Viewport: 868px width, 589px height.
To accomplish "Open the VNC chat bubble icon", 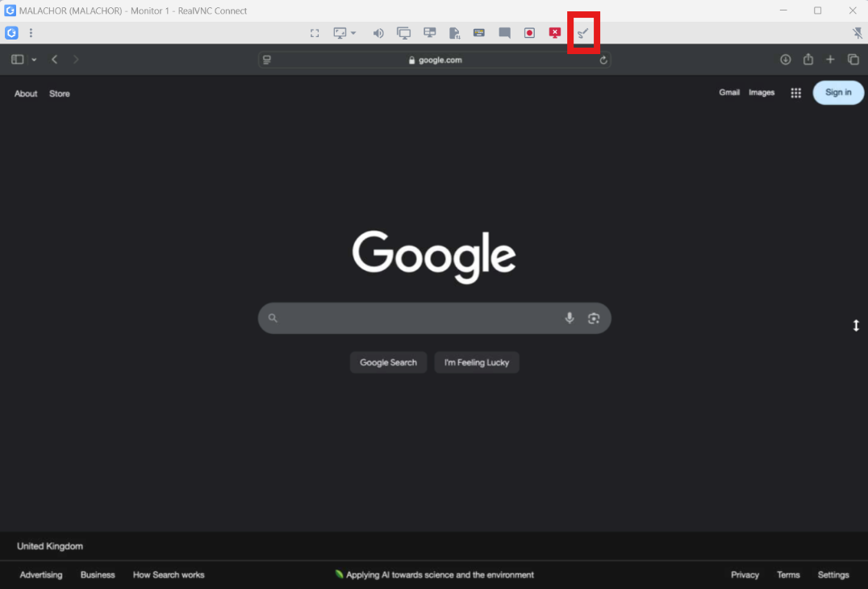I will pyautogui.click(x=504, y=33).
